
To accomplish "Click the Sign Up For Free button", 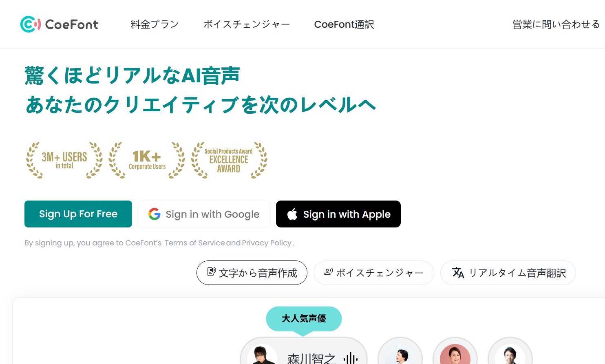I will [x=78, y=214].
